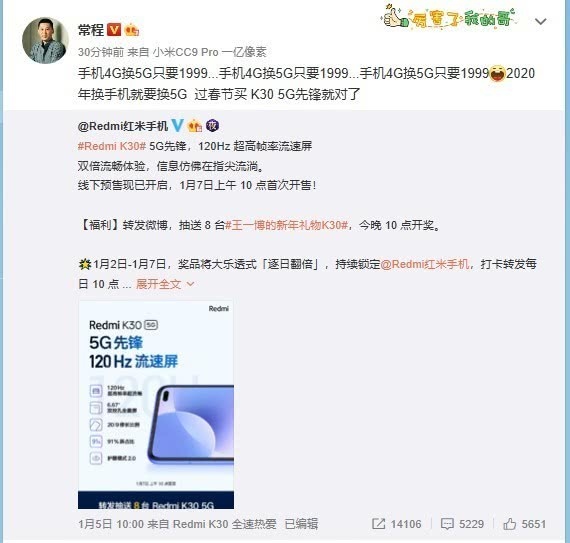Like the post via thumbs-up 5651
Viewport: 570px width, 543px height.
(509, 524)
